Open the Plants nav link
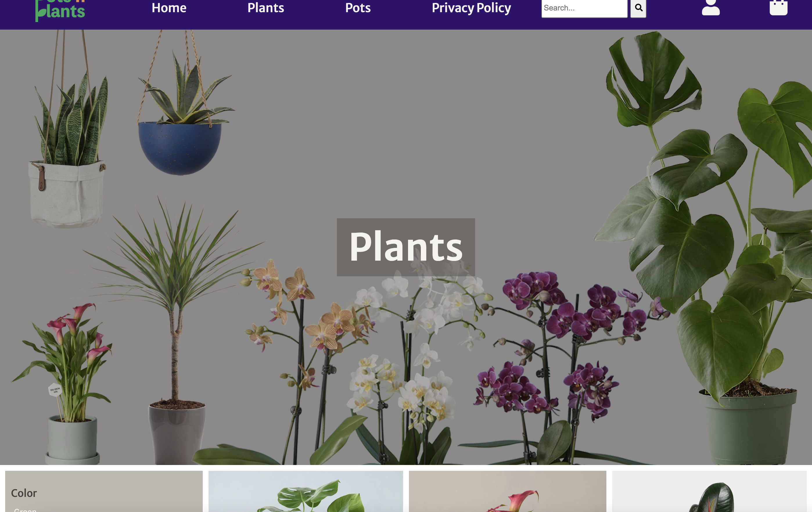Image resolution: width=812 pixels, height=512 pixels. point(266,8)
